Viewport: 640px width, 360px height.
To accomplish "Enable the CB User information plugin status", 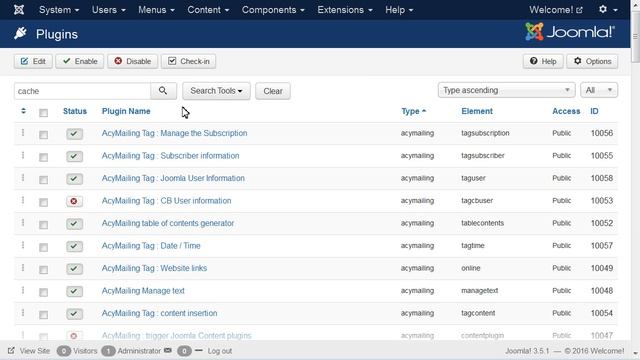I will 74,201.
